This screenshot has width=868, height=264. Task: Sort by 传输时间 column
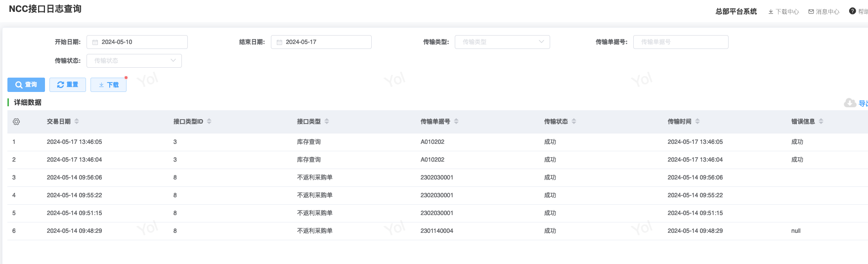click(x=697, y=122)
